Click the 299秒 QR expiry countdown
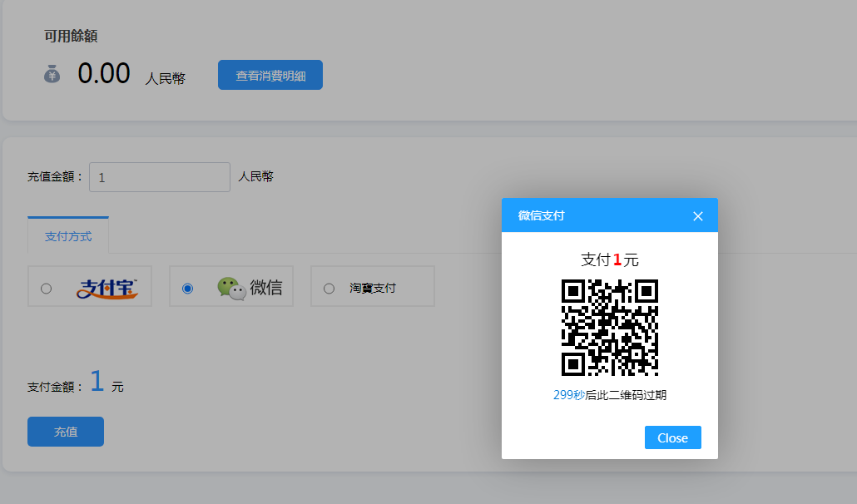This screenshot has height=504, width=857. coord(569,395)
